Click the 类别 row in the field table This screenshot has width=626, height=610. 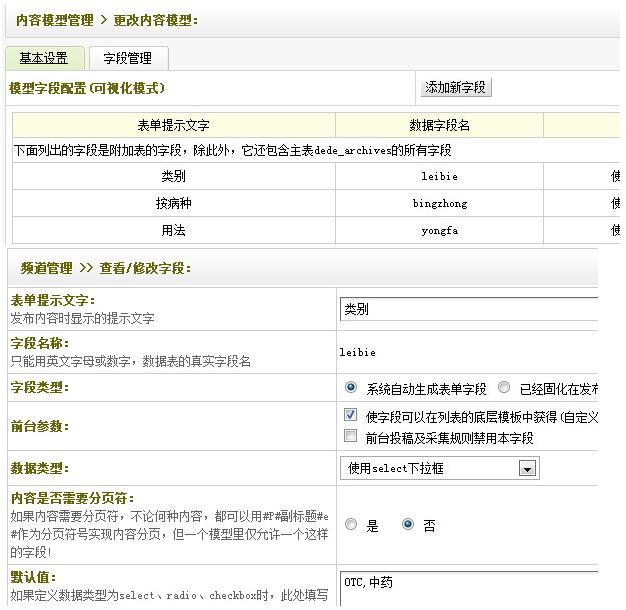click(173, 176)
